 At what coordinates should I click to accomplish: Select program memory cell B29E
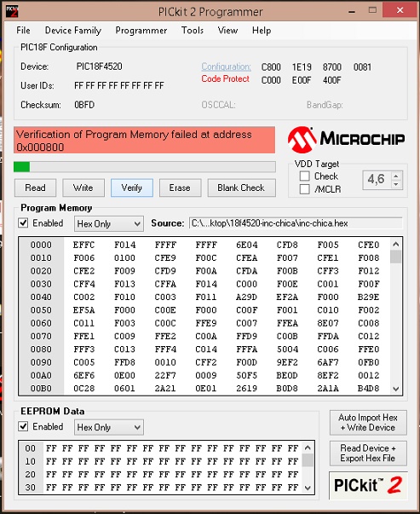coord(369,297)
